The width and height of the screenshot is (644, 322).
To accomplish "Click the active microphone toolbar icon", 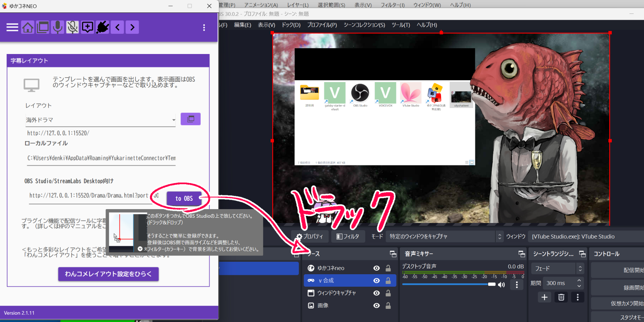I will pos(58,27).
